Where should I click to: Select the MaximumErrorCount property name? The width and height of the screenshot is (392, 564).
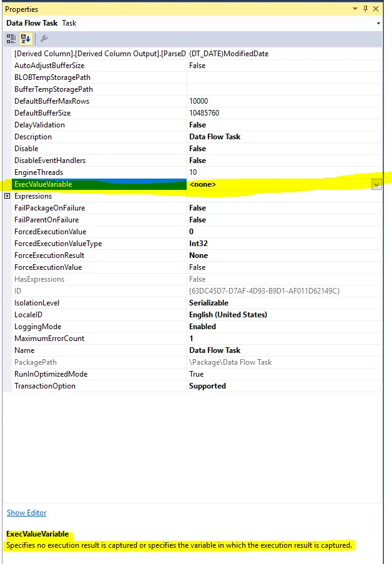[49, 339]
